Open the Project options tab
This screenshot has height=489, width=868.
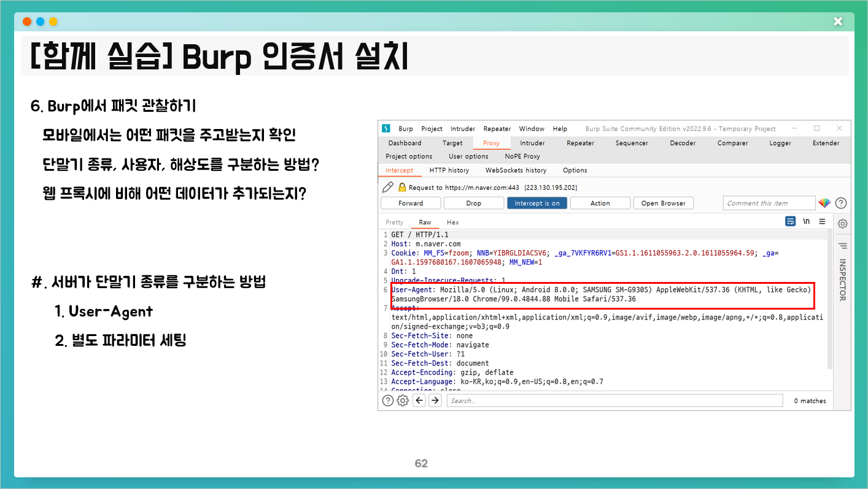409,157
